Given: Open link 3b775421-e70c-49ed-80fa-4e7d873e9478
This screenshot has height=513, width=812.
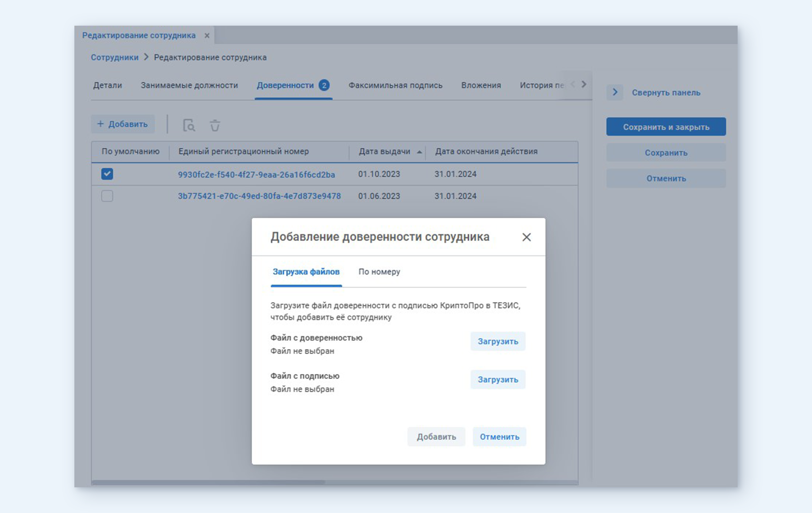Looking at the screenshot, I should click(x=259, y=196).
